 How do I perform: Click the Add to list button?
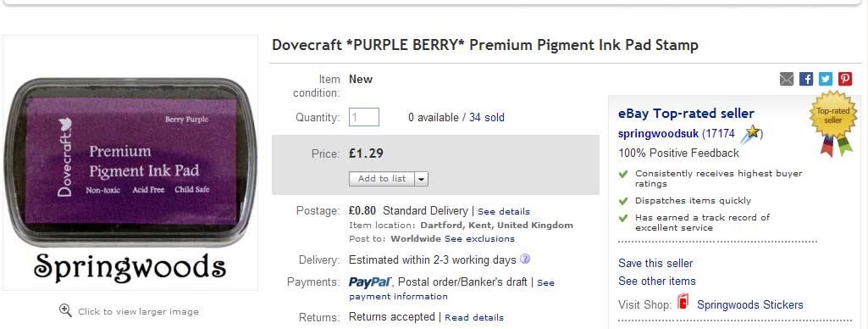(382, 179)
